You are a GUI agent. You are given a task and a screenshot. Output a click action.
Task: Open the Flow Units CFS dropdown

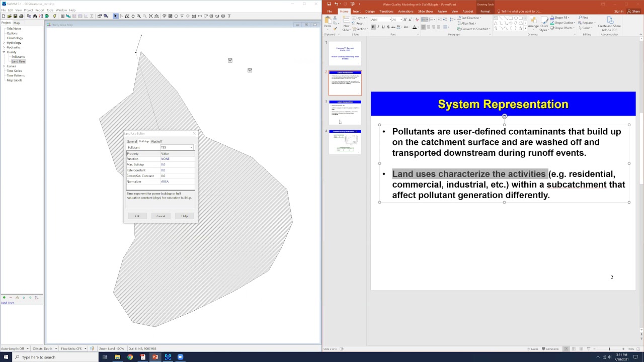click(85, 349)
